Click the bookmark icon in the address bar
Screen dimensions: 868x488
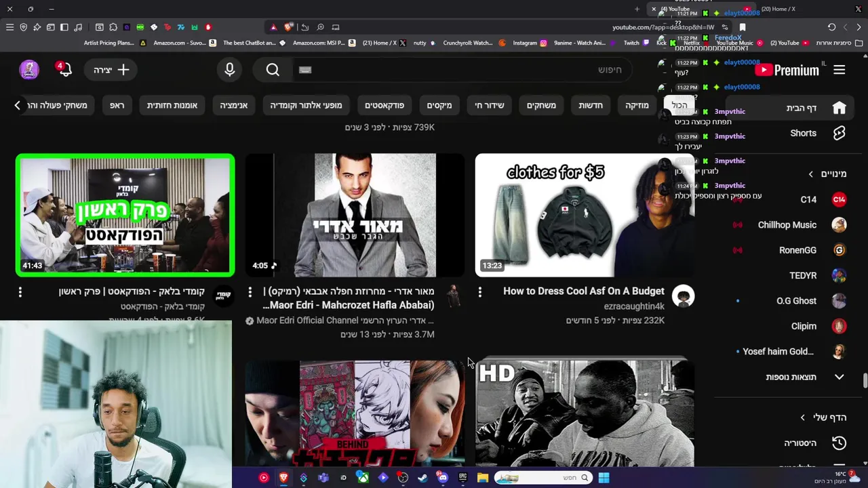[x=743, y=27]
